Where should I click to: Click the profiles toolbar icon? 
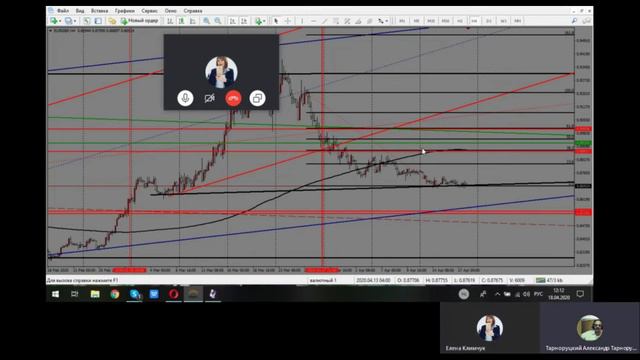[x=68, y=21]
